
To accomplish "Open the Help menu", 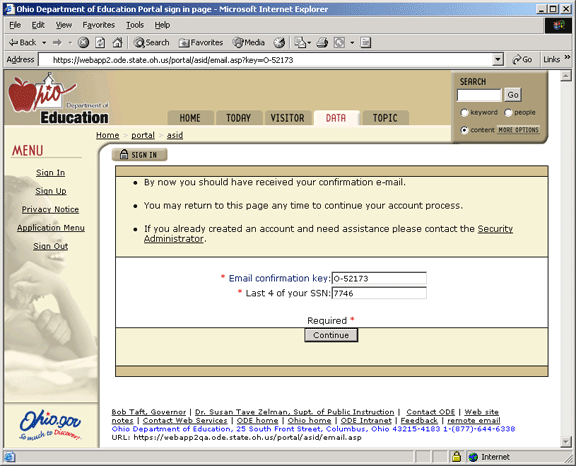I will coord(162,25).
